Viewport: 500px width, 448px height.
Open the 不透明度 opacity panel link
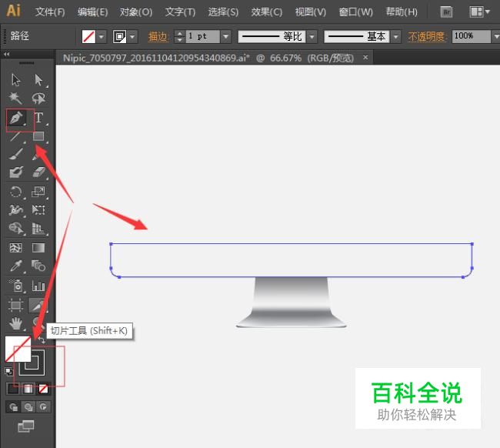click(x=427, y=37)
